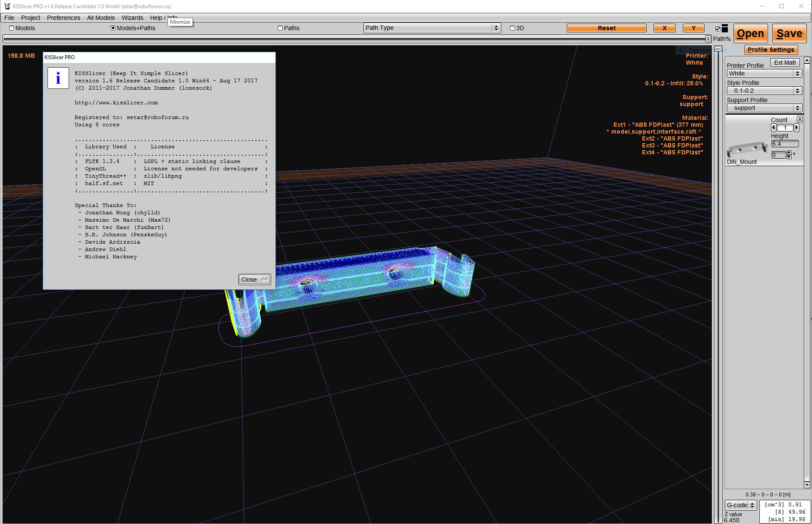
Task: Click the blue info icon in dialog
Action: [x=58, y=78]
